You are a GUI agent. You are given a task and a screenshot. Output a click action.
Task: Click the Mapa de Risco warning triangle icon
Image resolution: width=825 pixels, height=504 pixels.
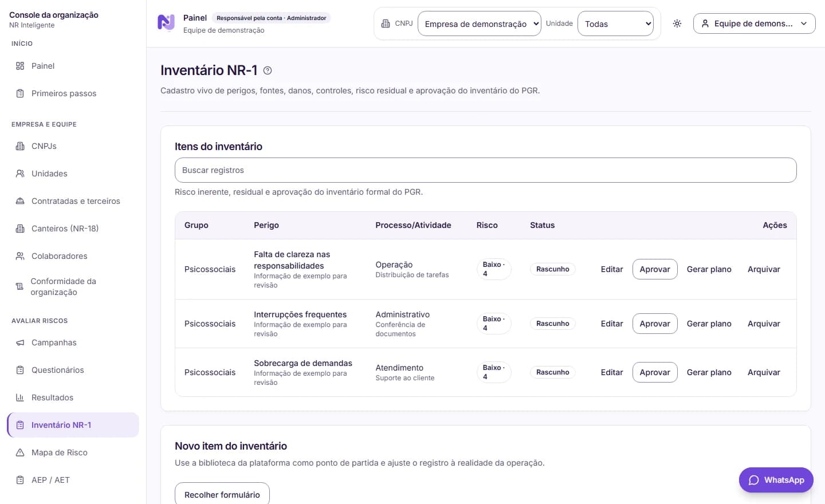point(20,452)
